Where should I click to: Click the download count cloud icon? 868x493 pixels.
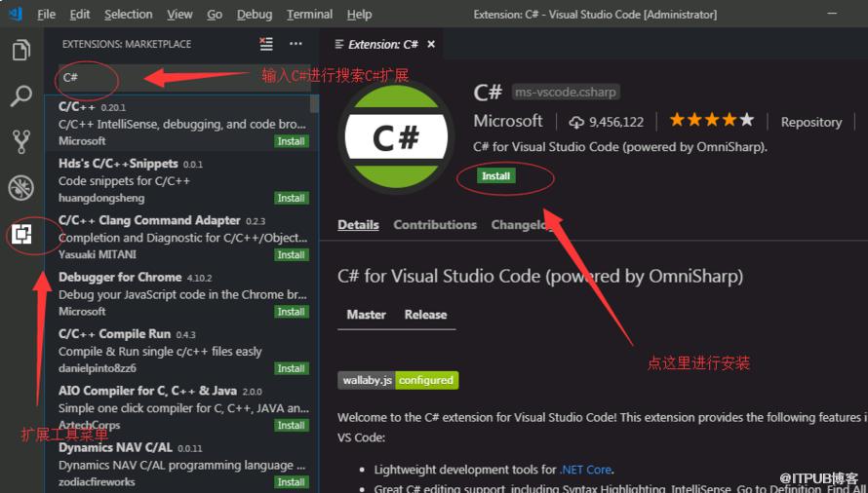pos(576,123)
